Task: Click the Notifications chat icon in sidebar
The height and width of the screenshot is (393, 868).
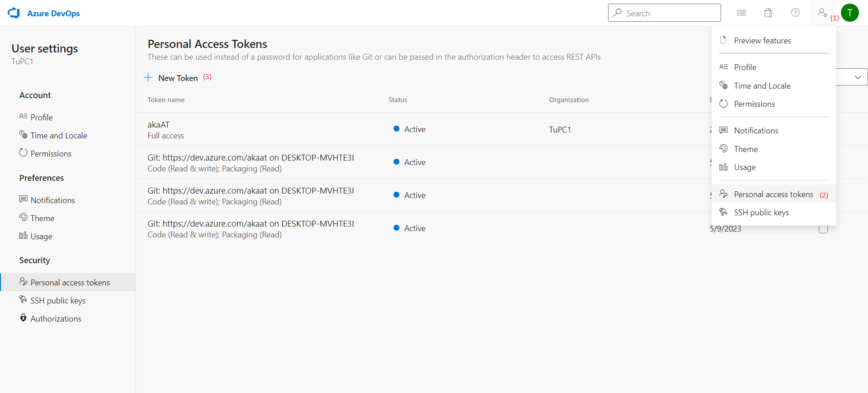Action: [x=24, y=199]
